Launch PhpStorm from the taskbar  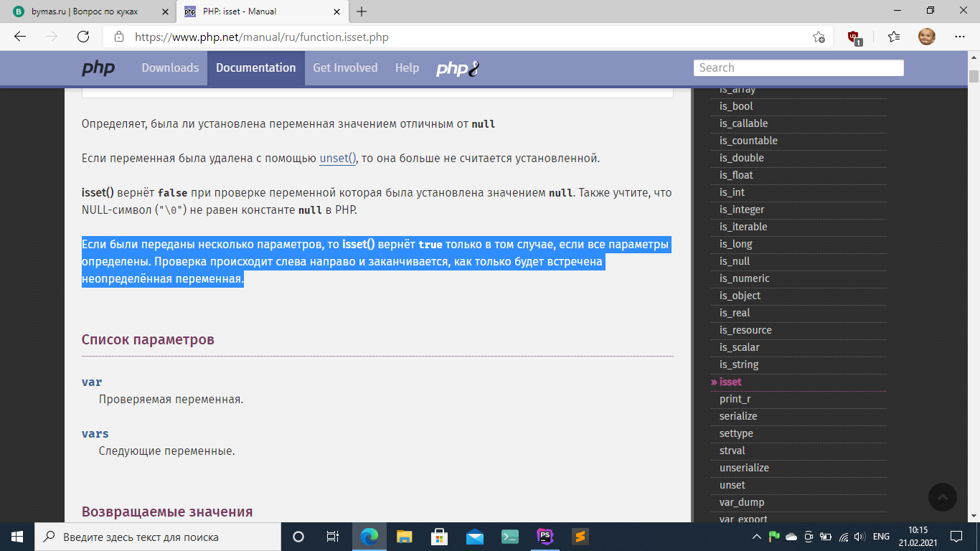tap(545, 536)
